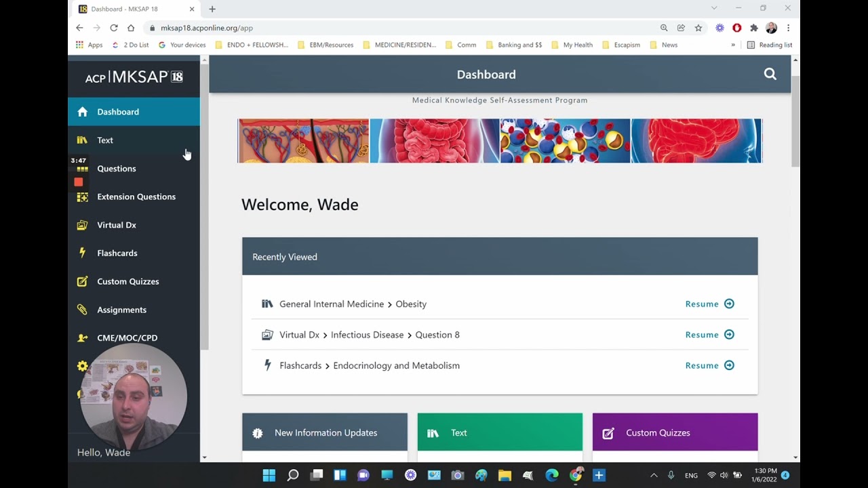Expand the Banking and $$ bookmark folder
The height and width of the screenshot is (488, 868).
point(514,45)
